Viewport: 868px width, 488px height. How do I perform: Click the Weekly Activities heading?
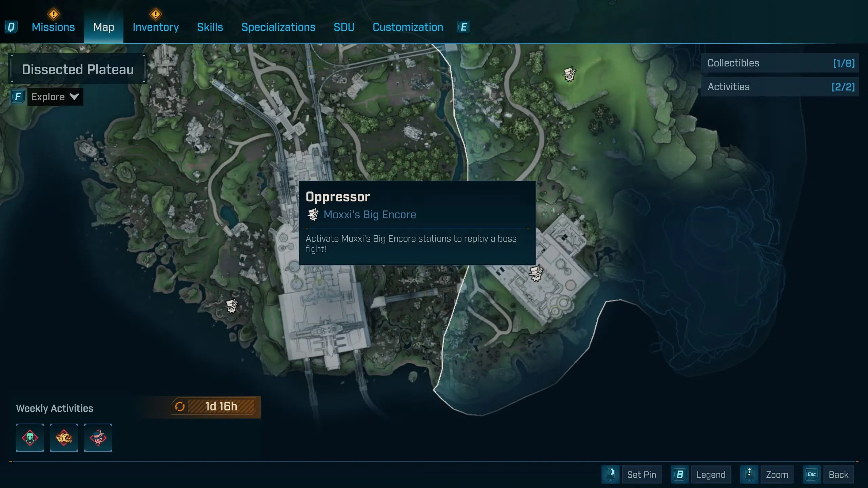click(x=55, y=408)
